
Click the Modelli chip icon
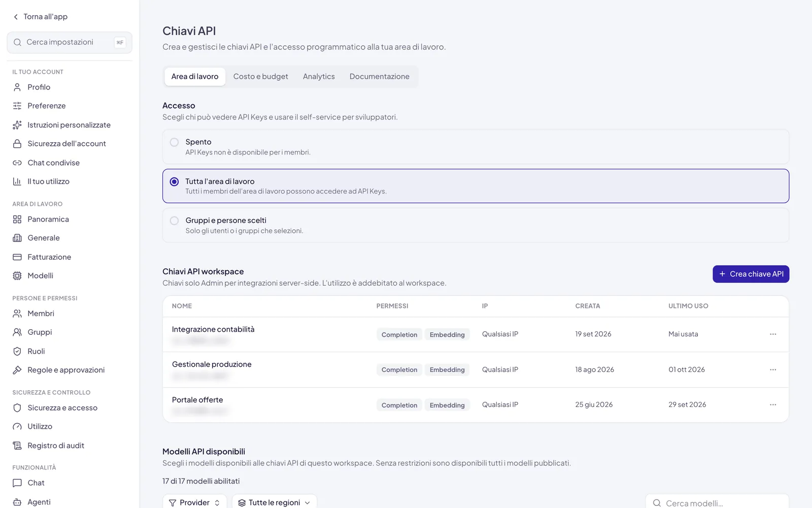[17, 276]
